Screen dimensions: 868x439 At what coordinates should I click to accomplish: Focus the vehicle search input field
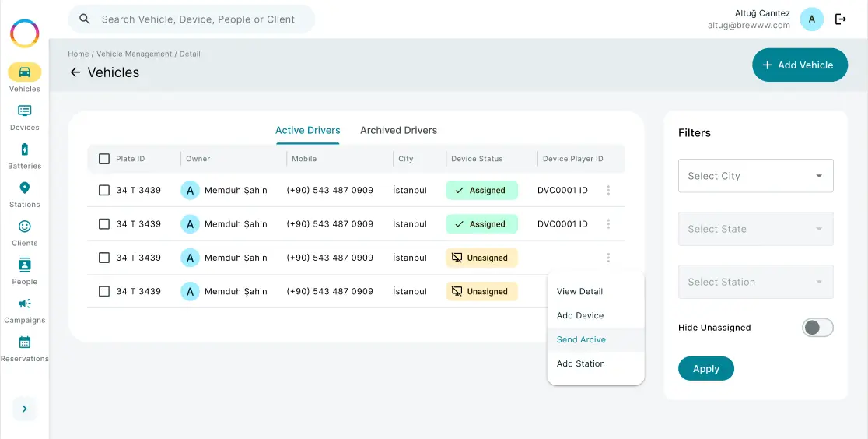(198, 19)
